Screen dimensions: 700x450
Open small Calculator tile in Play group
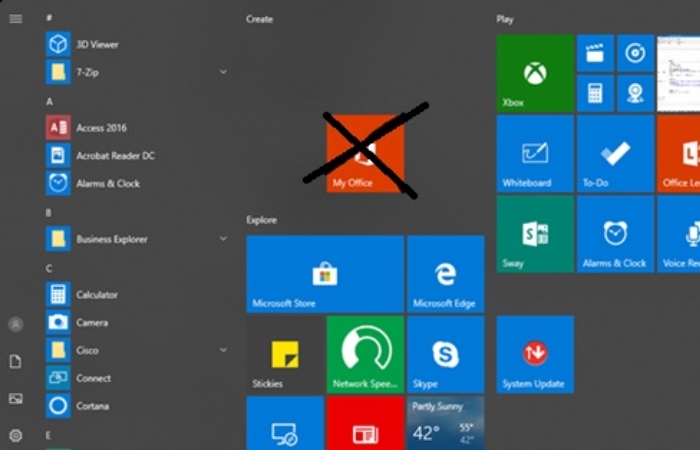click(x=595, y=93)
